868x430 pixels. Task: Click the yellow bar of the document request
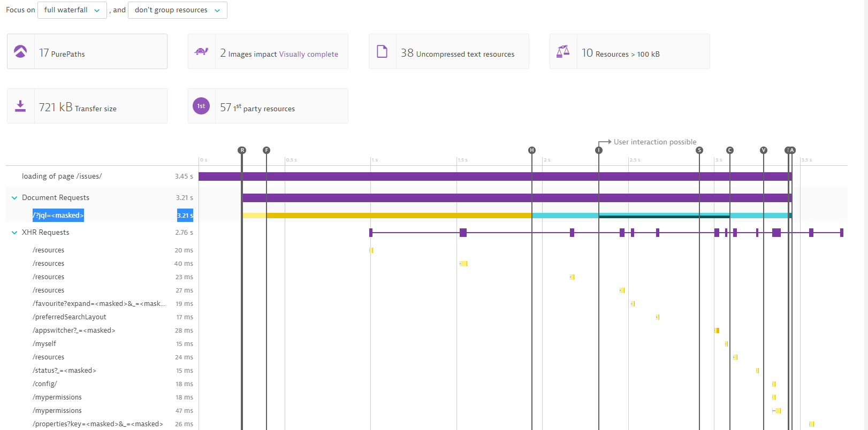pyautogui.click(x=399, y=216)
